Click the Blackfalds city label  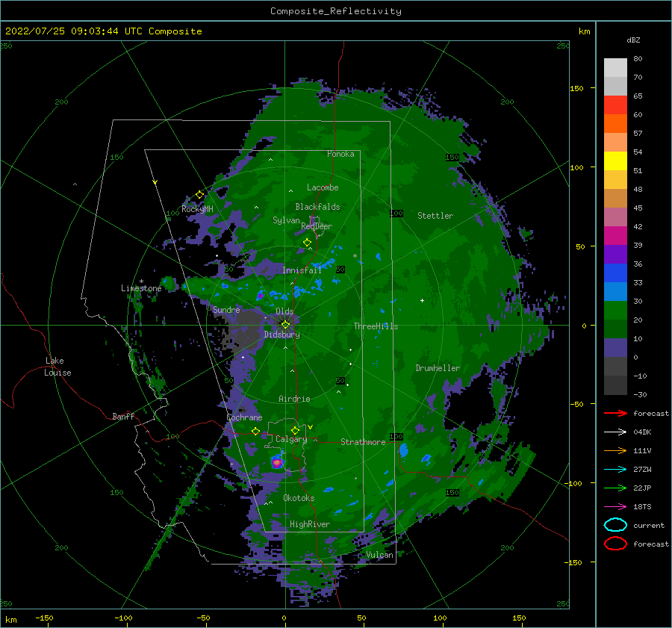pyautogui.click(x=317, y=207)
